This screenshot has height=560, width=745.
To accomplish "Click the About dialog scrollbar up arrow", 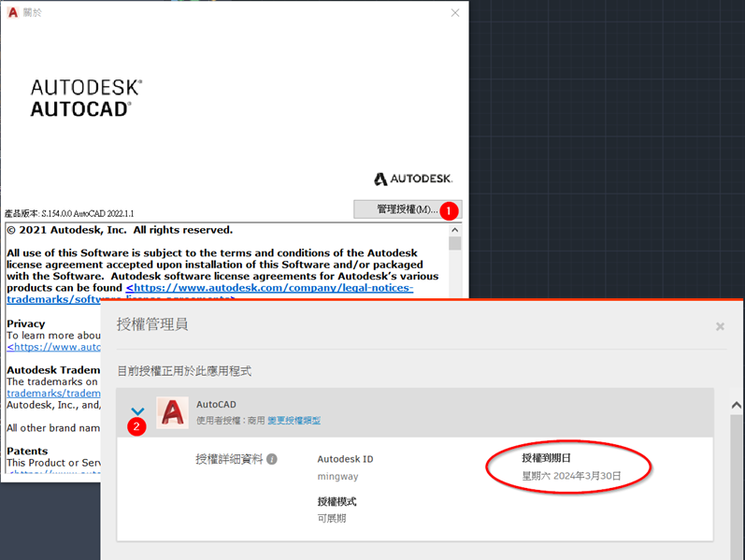I will click(x=454, y=230).
